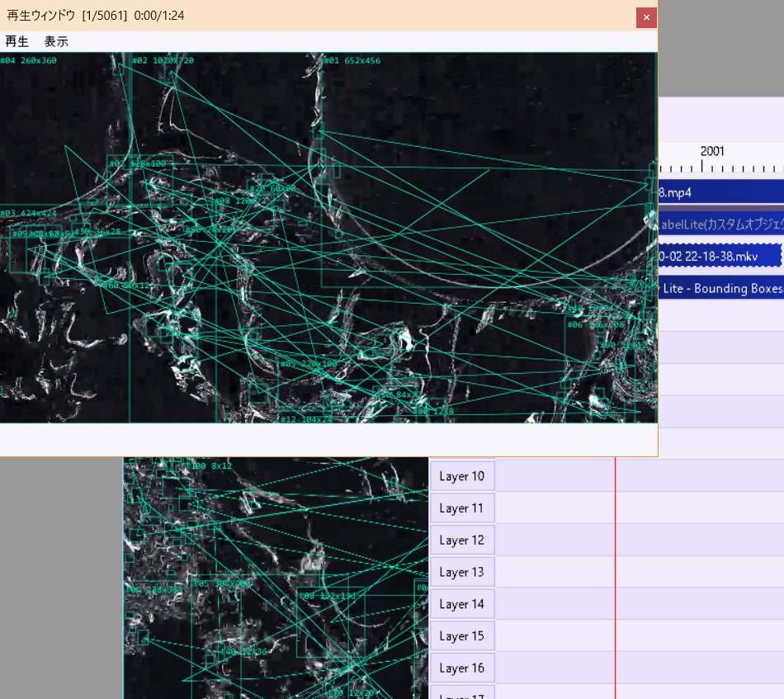Click the '#12 104x24' label in the preview
Viewport: 784px width, 699px height.
coord(305,419)
